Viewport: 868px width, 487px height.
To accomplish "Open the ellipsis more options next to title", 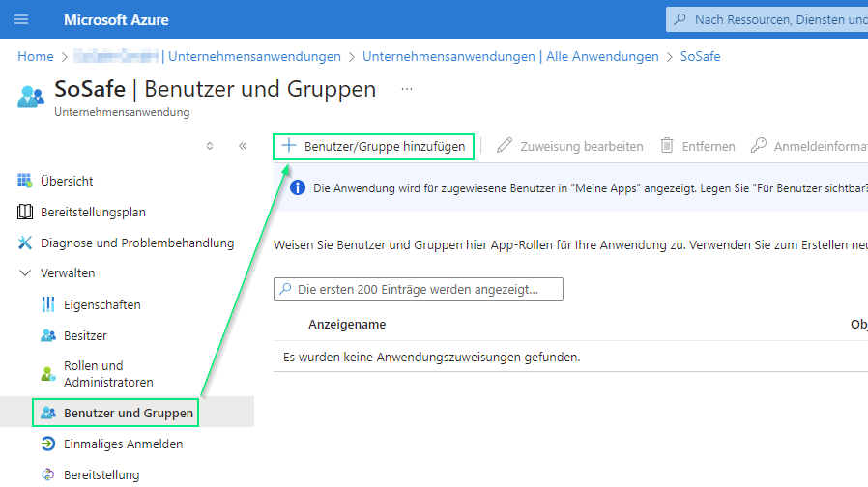I will point(407,89).
